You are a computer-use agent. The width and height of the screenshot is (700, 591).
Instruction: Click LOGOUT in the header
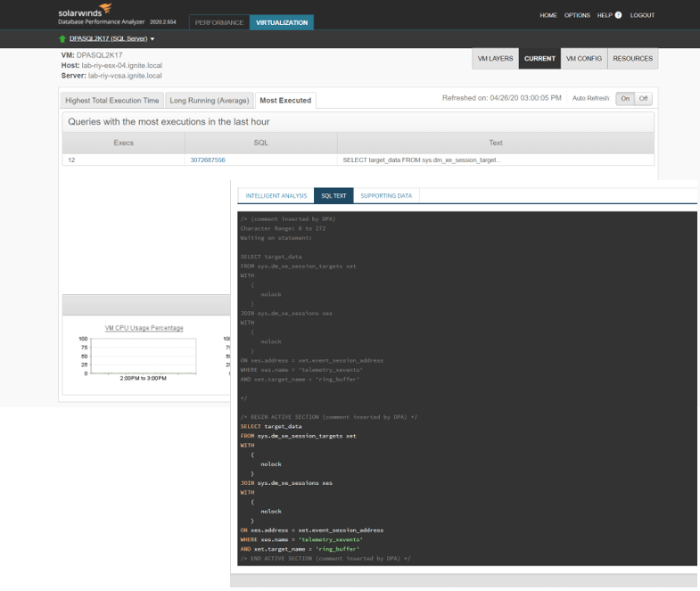(x=642, y=15)
